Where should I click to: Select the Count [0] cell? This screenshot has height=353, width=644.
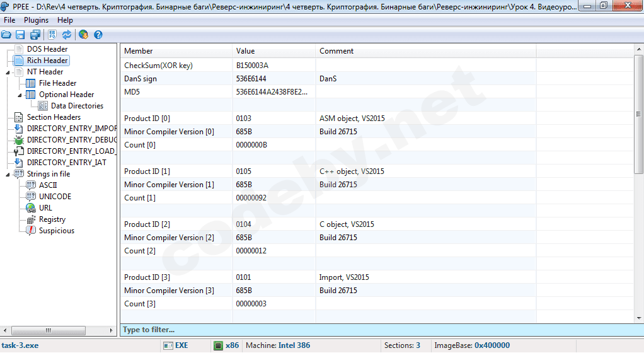click(x=176, y=144)
